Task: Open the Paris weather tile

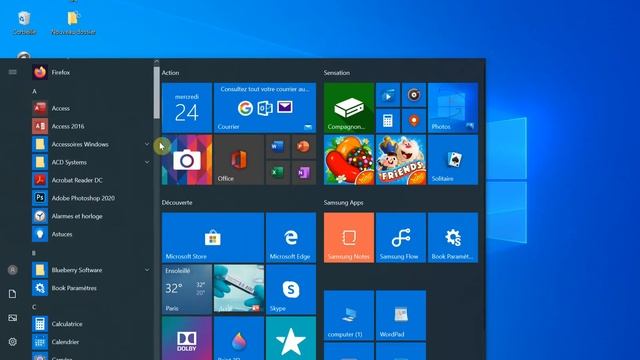Action: pyautogui.click(x=187, y=289)
